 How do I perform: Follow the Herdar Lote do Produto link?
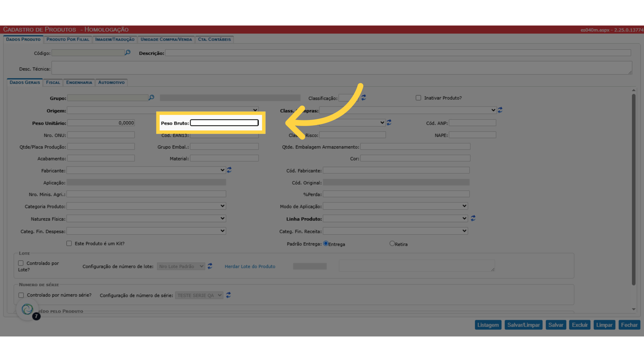[x=250, y=266]
